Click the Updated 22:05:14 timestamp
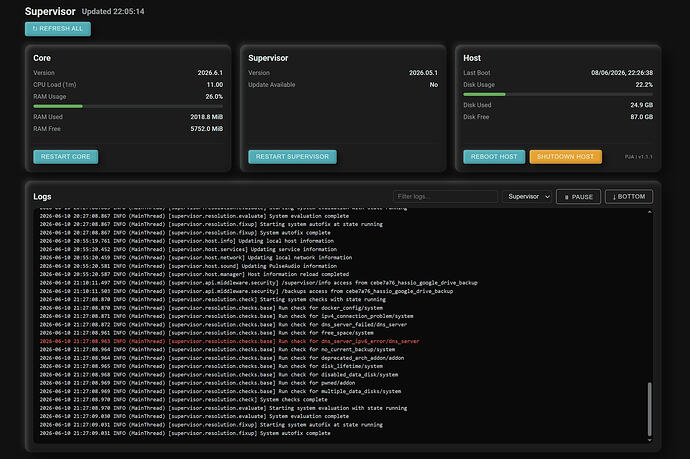The image size is (690, 459). [x=113, y=11]
